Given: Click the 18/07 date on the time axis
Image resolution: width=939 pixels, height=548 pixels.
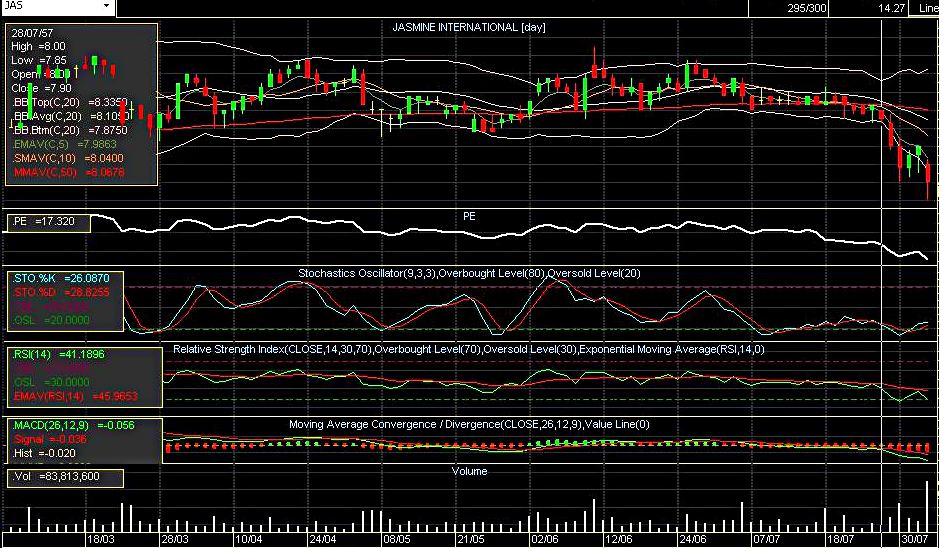Looking at the screenshot, I should pos(841,539).
